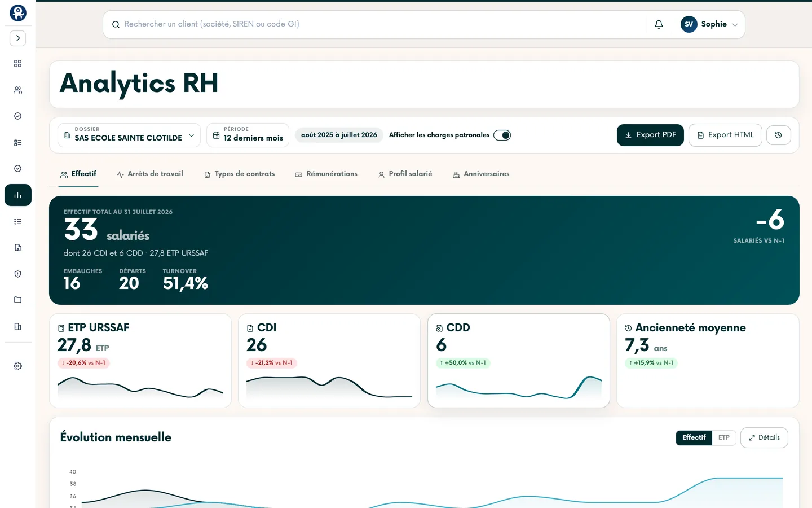812x508 pixels.
Task: Open the building icon in the sidebar
Action: (x=17, y=326)
